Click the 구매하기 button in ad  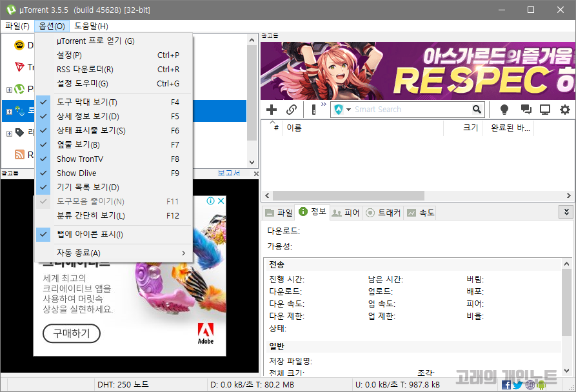(x=72, y=333)
